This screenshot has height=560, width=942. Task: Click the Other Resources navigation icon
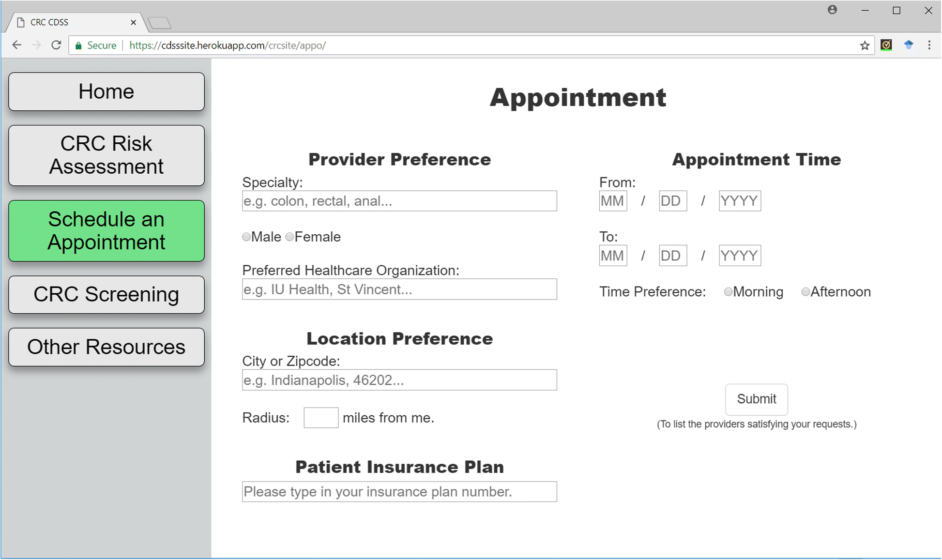(106, 348)
